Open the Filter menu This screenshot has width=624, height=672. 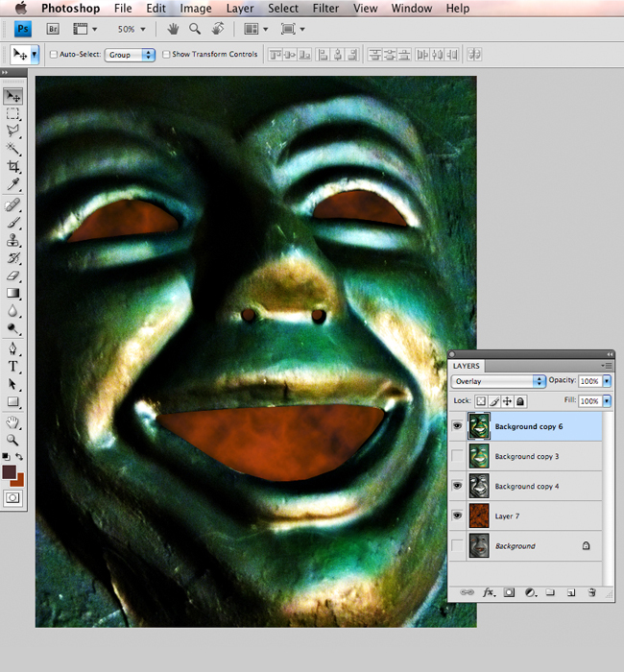[x=325, y=8]
